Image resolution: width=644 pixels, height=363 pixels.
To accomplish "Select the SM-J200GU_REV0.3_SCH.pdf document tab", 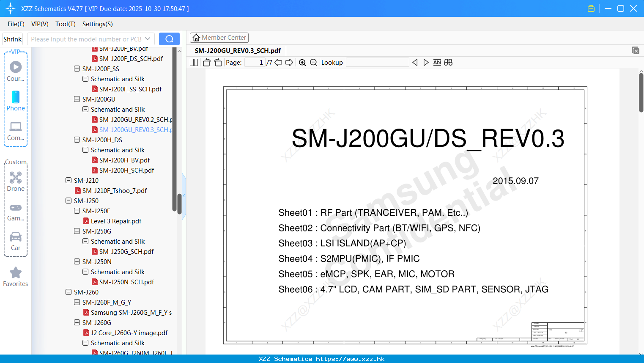I will pos(238,51).
